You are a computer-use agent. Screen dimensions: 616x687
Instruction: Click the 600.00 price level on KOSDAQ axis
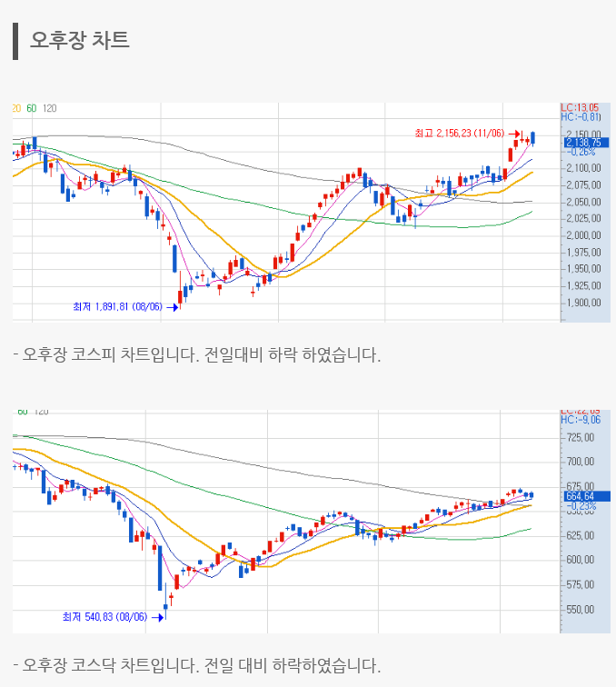point(580,560)
